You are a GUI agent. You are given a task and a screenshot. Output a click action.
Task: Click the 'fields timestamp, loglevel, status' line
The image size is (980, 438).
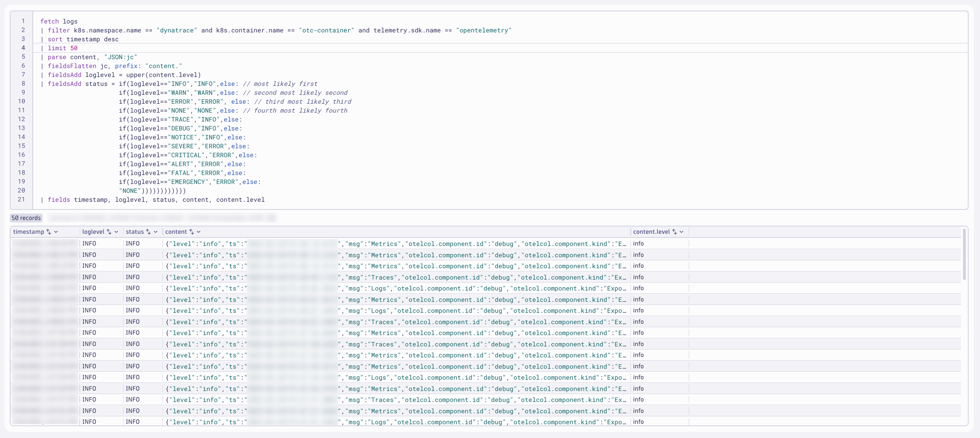[x=153, y=200]
